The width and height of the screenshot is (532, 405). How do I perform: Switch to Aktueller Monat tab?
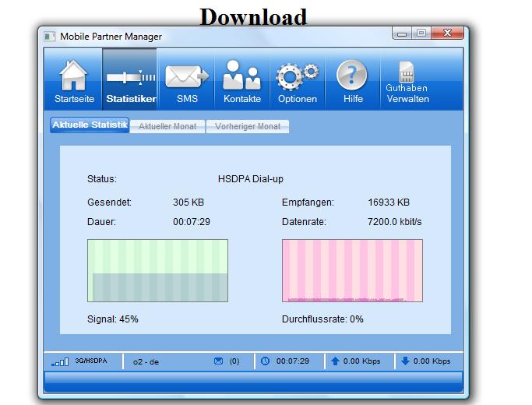(167, 126)
